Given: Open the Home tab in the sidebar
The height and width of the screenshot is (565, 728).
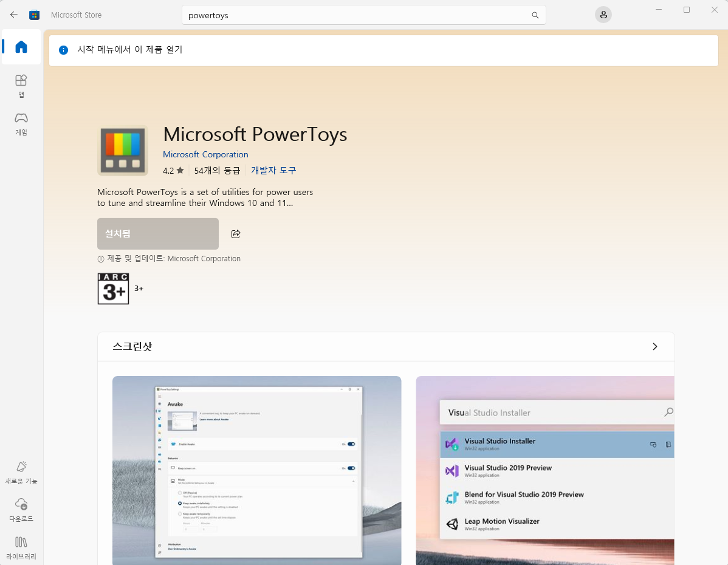Looking at the screenshot, I should [x=21, y=46].
